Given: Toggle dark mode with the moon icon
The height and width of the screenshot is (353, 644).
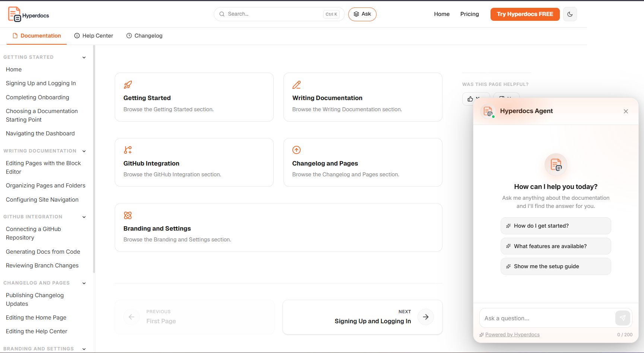Looking at the screenshot, I should coord(570,14).
